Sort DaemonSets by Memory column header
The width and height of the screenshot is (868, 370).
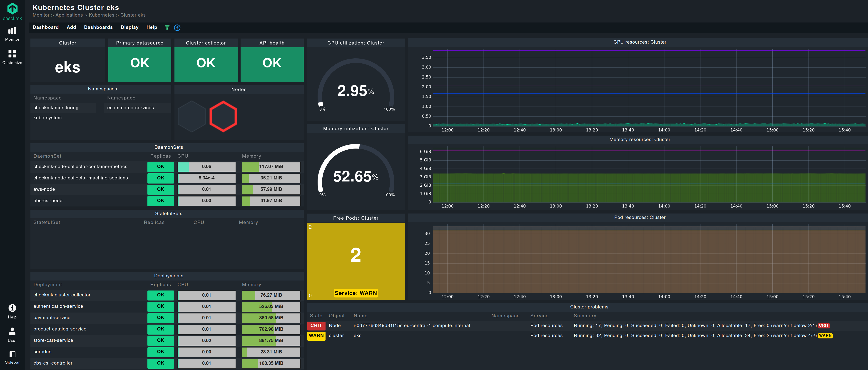(x=251, y=156)
